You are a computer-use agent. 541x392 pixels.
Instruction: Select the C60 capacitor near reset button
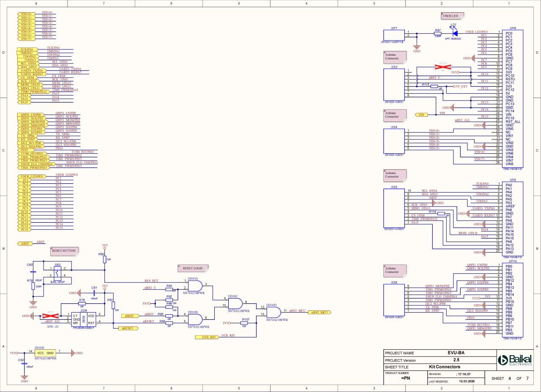coord(33,271)
